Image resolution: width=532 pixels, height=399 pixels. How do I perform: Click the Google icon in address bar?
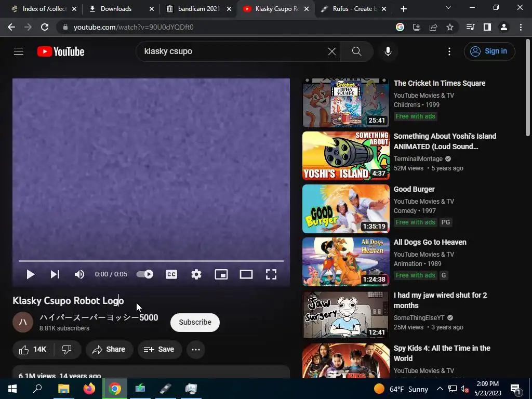coord(400,27)
